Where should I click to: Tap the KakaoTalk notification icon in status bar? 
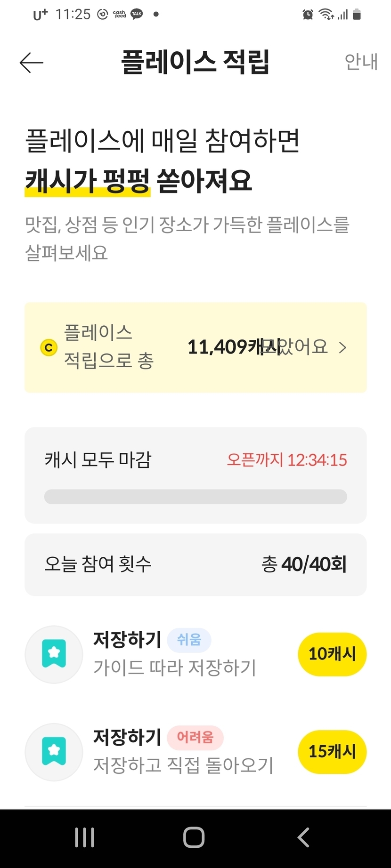click(x=137, y=14)
